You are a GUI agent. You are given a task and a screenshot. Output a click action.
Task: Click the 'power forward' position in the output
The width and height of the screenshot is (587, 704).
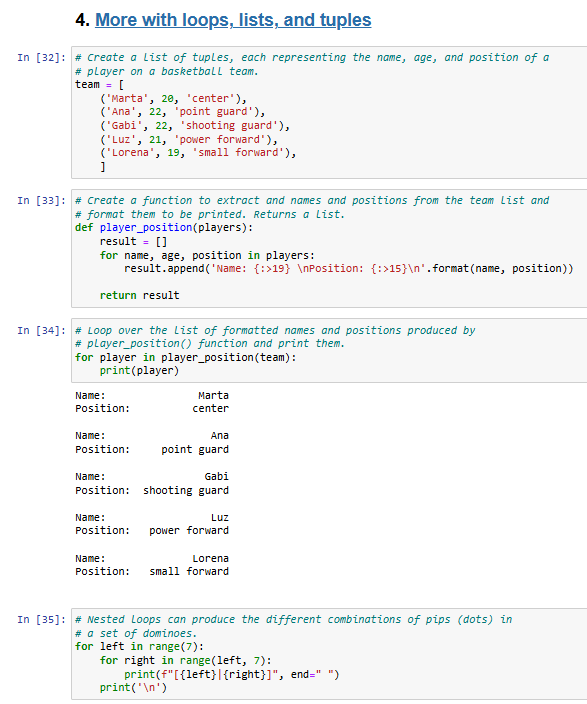[x=189, y=531]
